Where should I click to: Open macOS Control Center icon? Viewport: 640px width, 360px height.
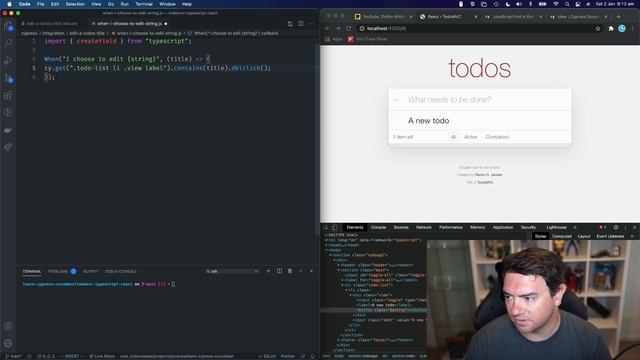click(x=578, y=4)
